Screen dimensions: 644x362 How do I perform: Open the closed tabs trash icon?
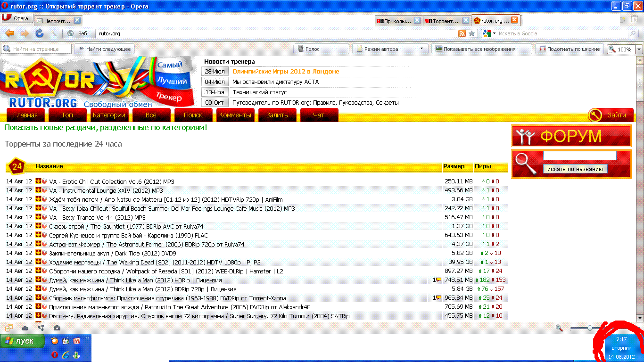click(x=635, y=19)
